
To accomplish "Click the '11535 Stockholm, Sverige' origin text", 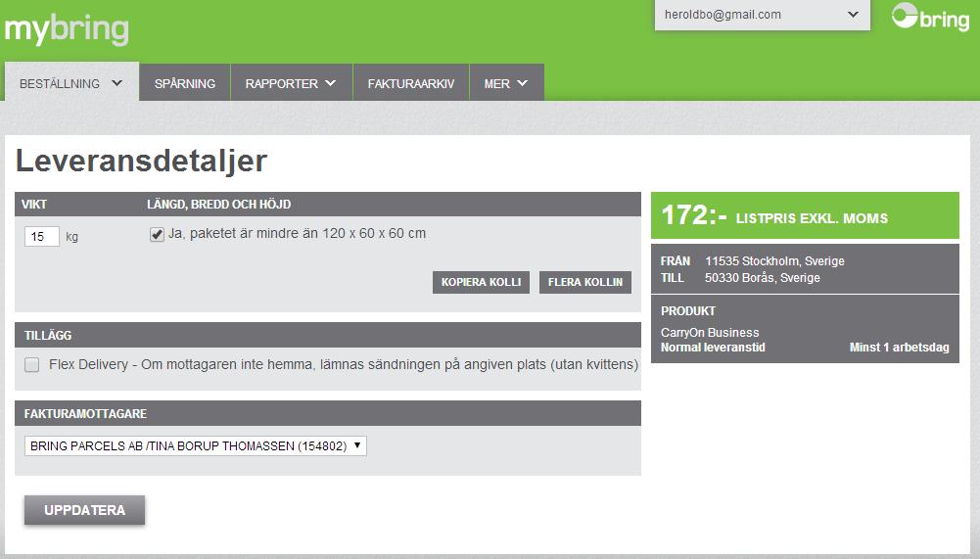I will tap(774, 260).
